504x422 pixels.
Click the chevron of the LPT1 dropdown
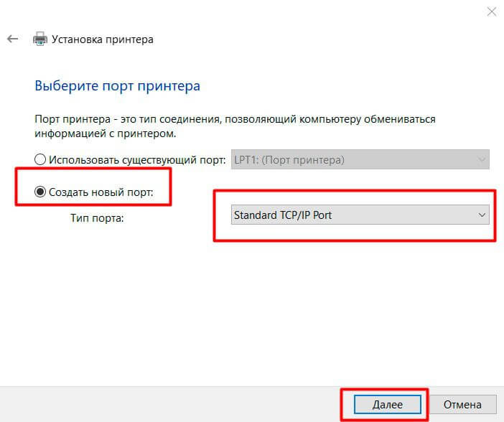pos(482,159)
